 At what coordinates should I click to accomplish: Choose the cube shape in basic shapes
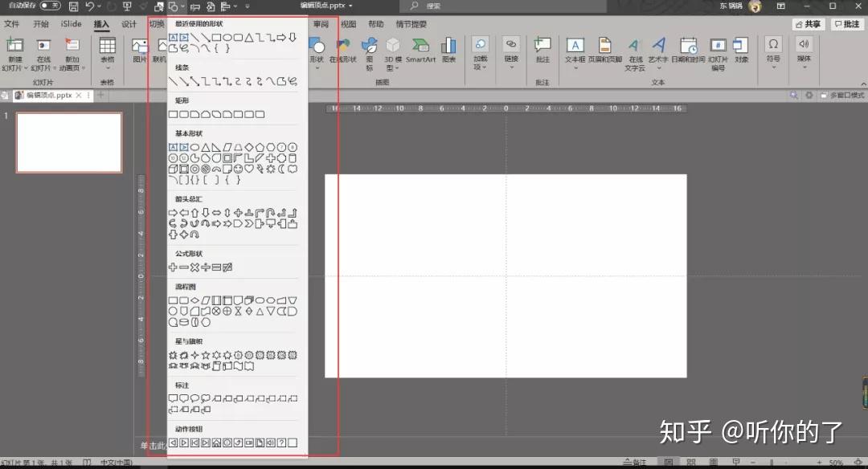click(x=173, y=169)
